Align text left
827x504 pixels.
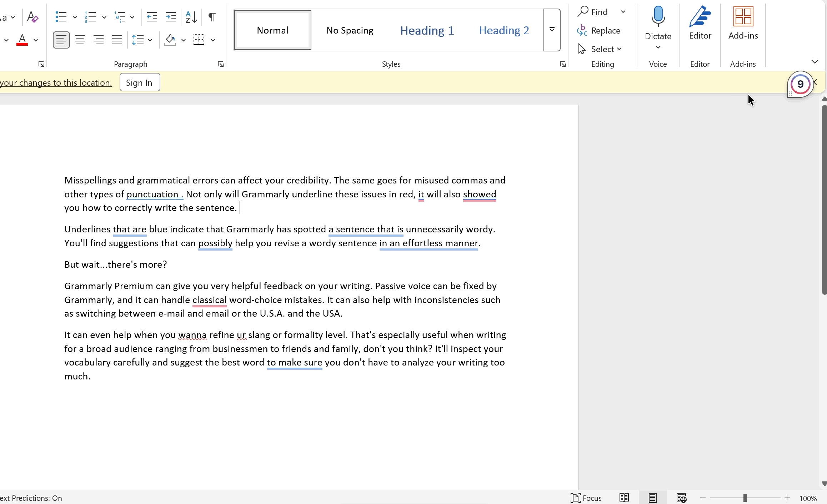pyautogui.click(x=61, y=40)
